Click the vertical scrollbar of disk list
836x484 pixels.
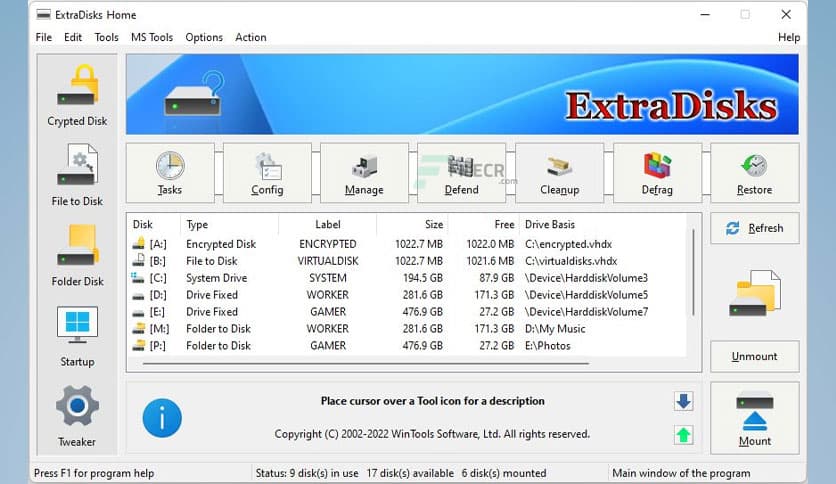pos(693,272)
